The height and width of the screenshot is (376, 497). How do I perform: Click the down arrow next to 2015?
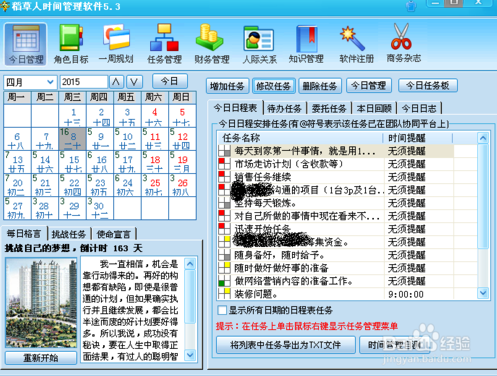[x=134, y=82]
